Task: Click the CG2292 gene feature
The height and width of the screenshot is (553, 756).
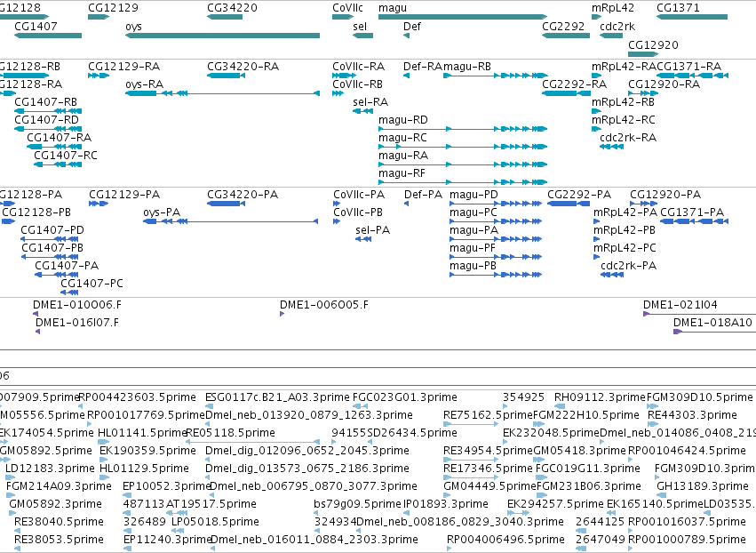Action: coord(566,36)
